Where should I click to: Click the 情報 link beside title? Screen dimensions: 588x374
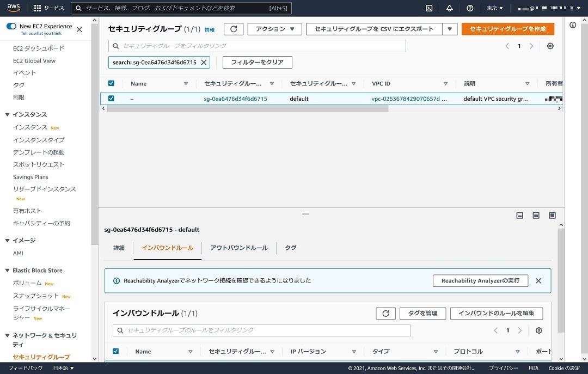[210, 29]
